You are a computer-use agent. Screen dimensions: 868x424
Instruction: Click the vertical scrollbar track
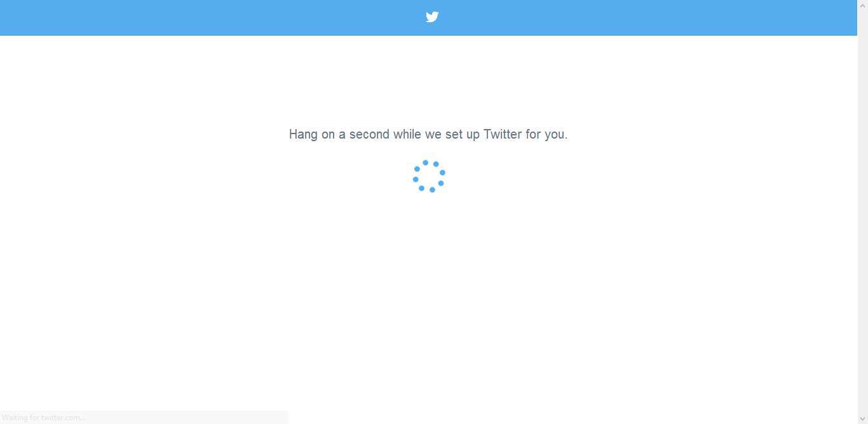point(862,212)
